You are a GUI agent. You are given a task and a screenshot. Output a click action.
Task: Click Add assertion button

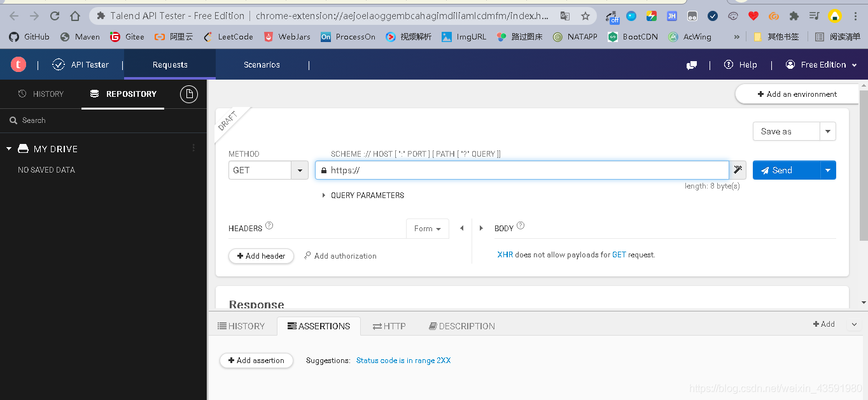click(256, 361)
